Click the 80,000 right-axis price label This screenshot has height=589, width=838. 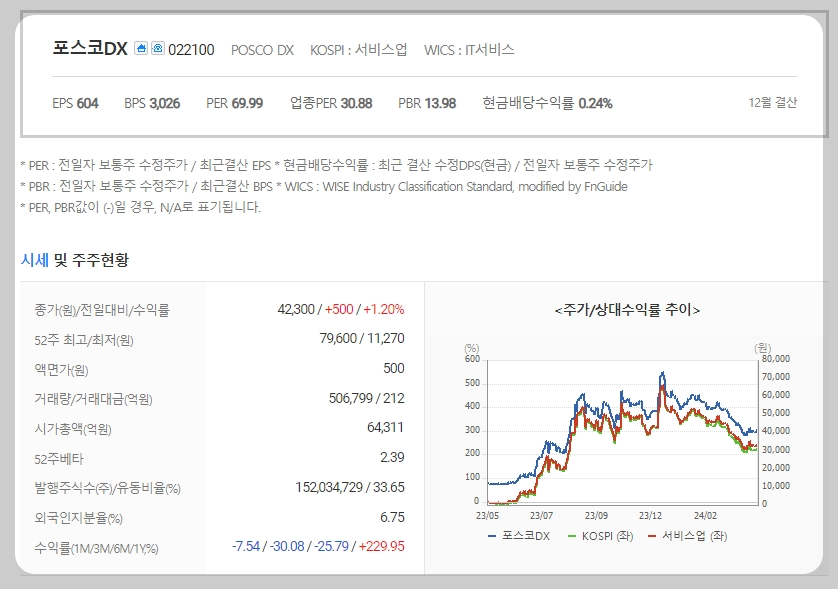pyautogui.click(x=775, y=359)
